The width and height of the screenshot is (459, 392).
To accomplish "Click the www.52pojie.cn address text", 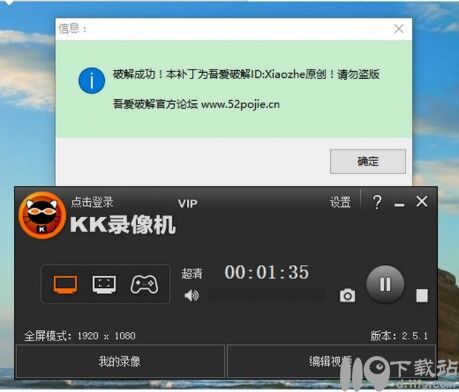I will point(240,104).
